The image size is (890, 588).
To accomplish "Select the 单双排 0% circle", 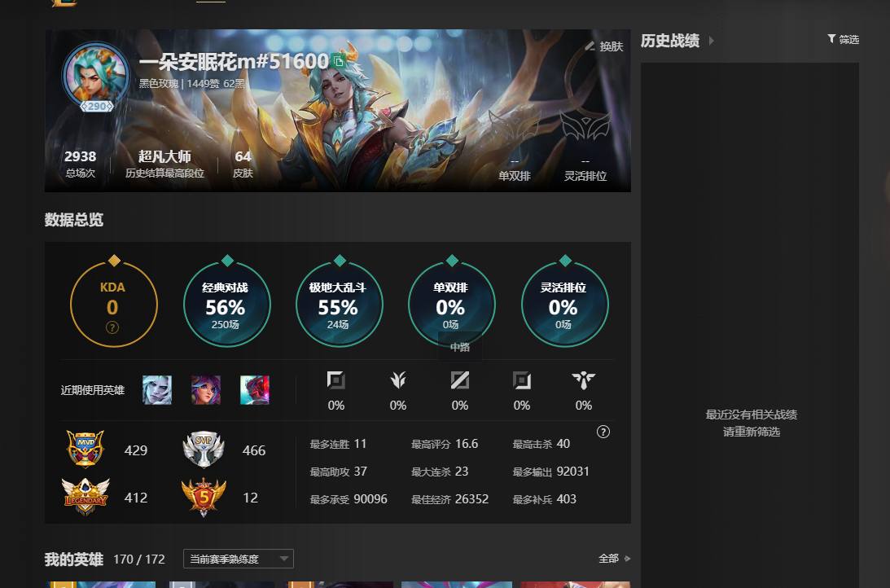I will tap(451, 305).
